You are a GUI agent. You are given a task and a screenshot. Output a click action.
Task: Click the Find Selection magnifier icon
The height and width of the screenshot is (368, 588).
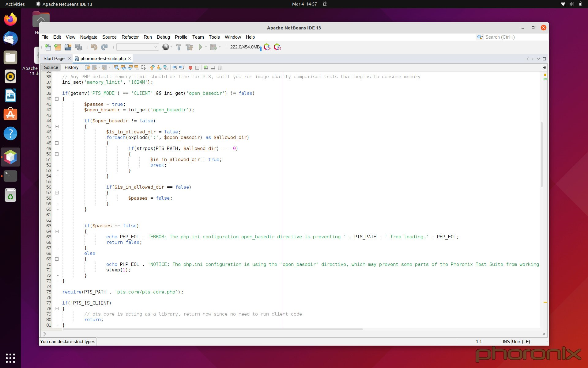coord(116,67)
